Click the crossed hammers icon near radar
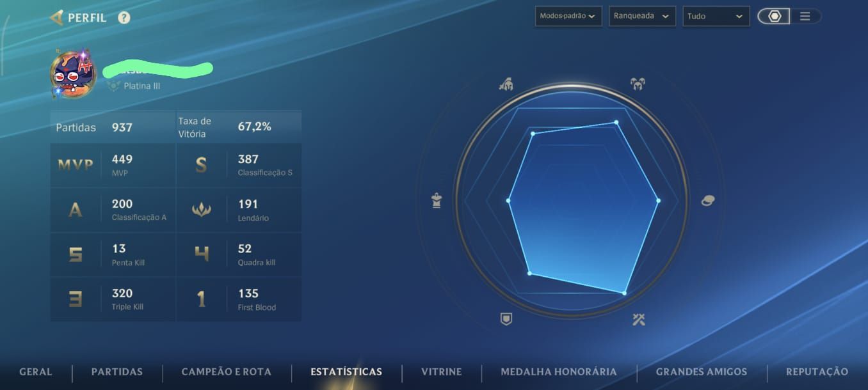The height and width of the screenshot is (390, 868). pos(638,319)
